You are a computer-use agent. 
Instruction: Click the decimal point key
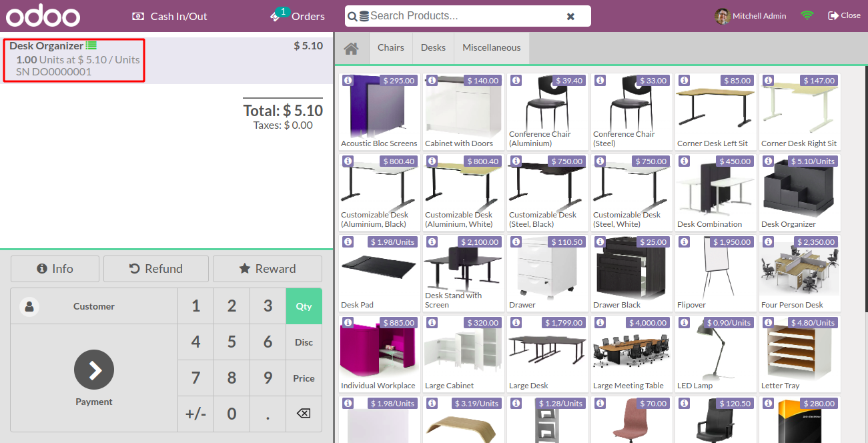point(268,414)
